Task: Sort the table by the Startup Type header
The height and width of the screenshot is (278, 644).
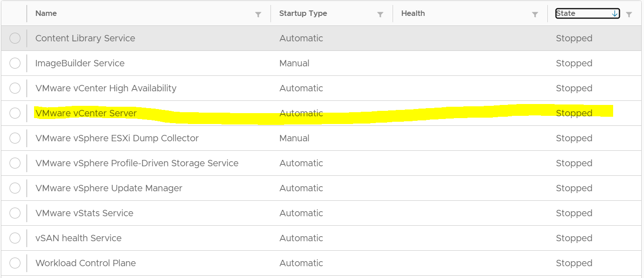Action: [303, 13]
